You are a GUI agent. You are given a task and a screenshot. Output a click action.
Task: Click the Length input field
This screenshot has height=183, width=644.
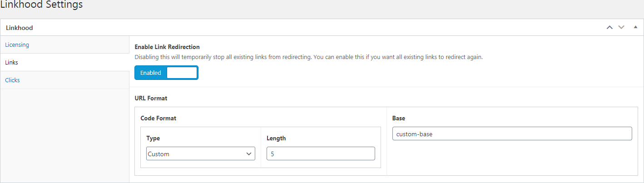pos(321,154)
